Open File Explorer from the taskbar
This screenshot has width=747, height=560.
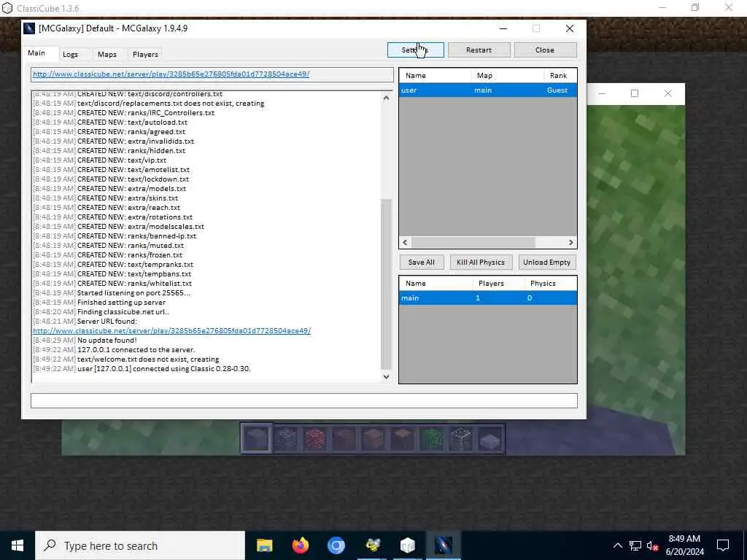click(x=264, y=545)
